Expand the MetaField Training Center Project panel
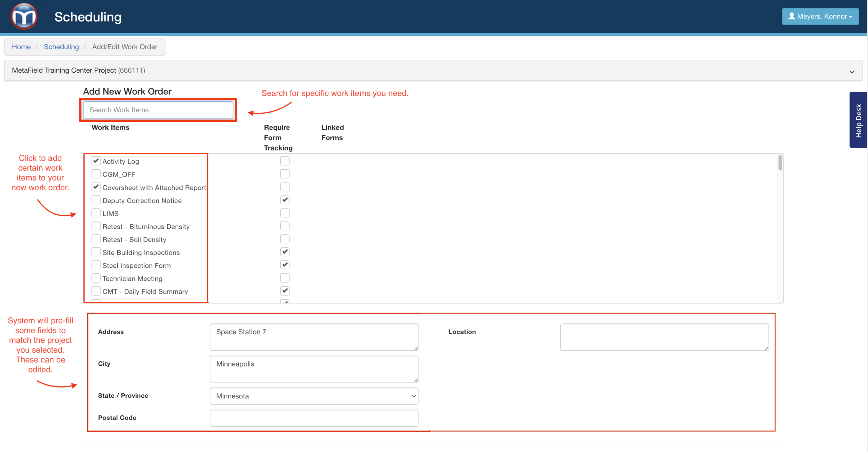868x452 pixels. (852, 72)
